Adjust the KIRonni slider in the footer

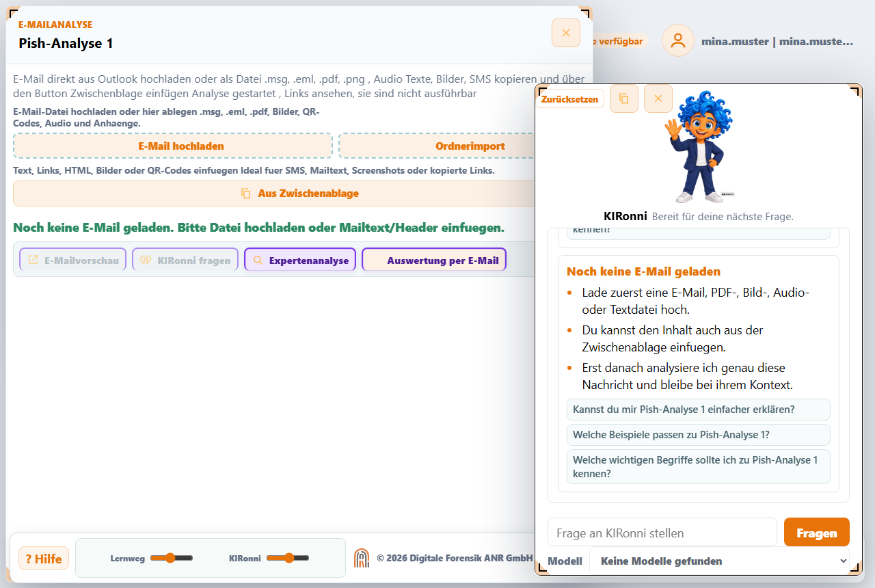pyautogui.click(x=288, y=558)
